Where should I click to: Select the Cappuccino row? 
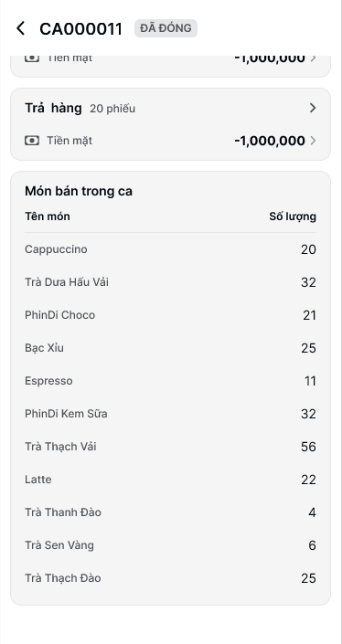click(171, 249)
